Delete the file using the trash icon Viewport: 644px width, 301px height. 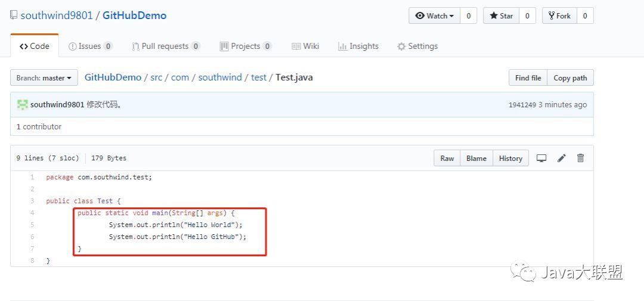pyautogui.click(x=580, y=158)
